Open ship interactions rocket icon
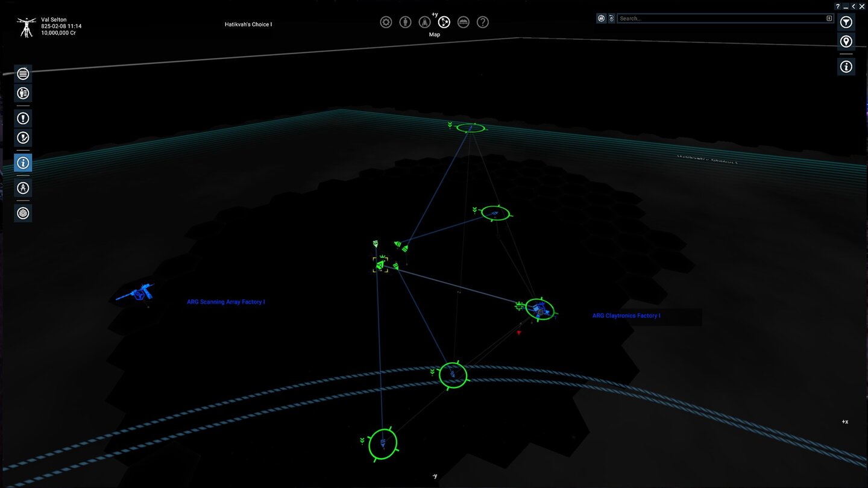The image size is (868, 488). [425, 22]
